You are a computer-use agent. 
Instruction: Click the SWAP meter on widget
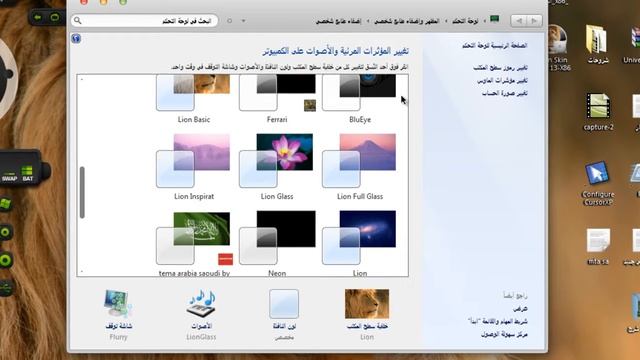9,176
